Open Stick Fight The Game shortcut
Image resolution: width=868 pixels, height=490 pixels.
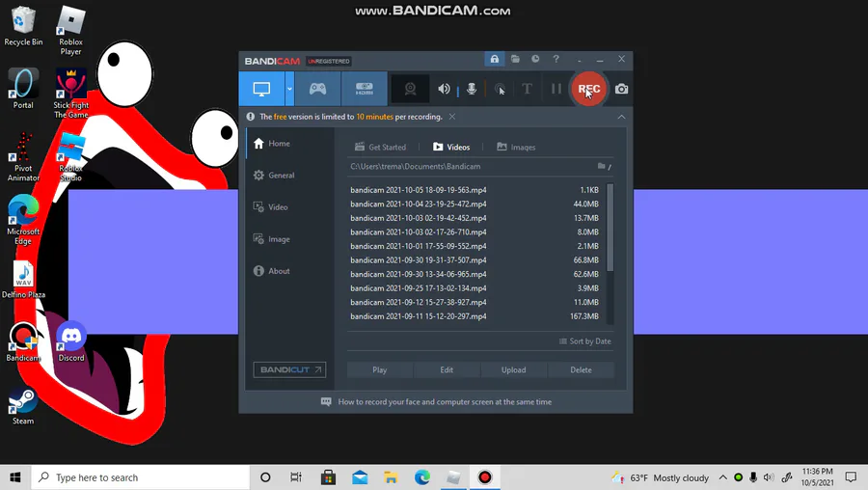70,94
